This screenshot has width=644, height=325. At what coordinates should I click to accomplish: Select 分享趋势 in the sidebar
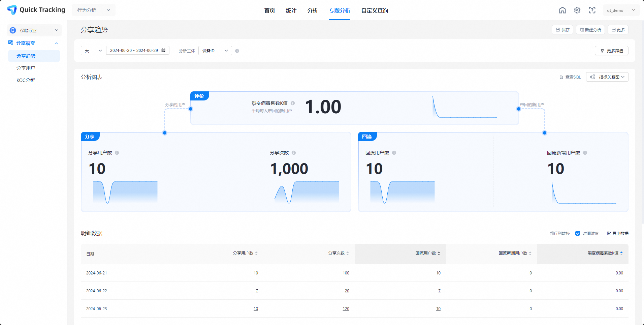tap(34, 56)
